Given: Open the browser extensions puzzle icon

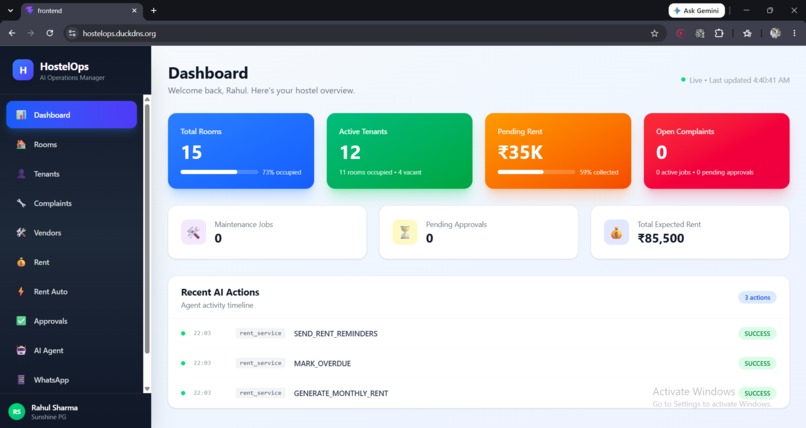Looking at the screenshot, I should pos(719,33).
